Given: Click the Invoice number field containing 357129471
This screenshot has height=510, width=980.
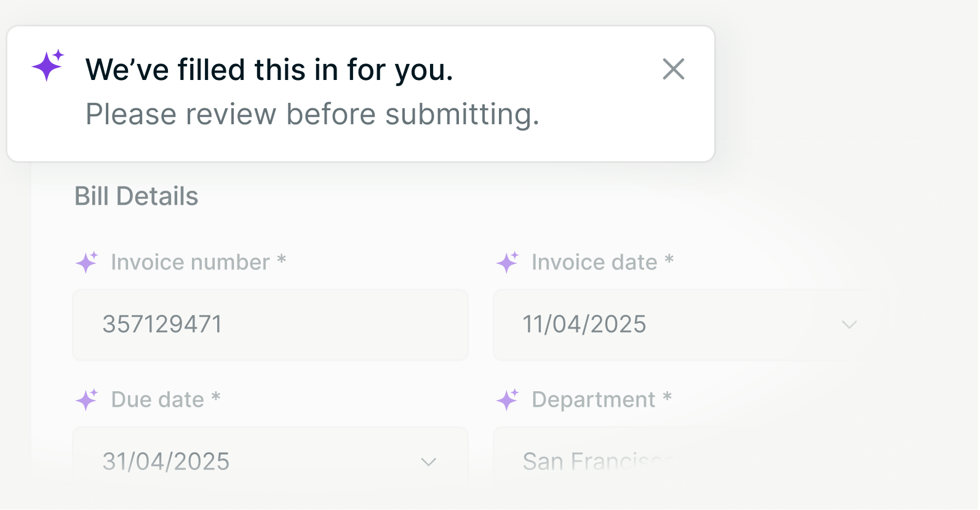Looking at the screenshot, I should [x=271, y=325].
